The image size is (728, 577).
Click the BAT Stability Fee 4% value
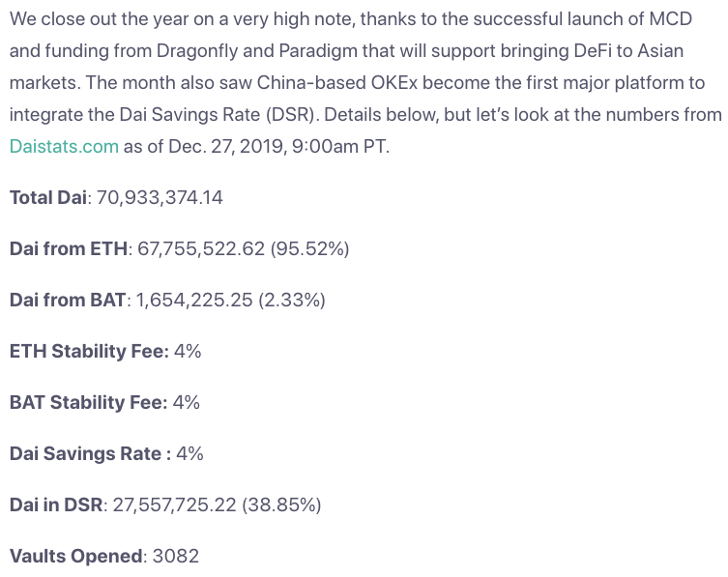187,402
